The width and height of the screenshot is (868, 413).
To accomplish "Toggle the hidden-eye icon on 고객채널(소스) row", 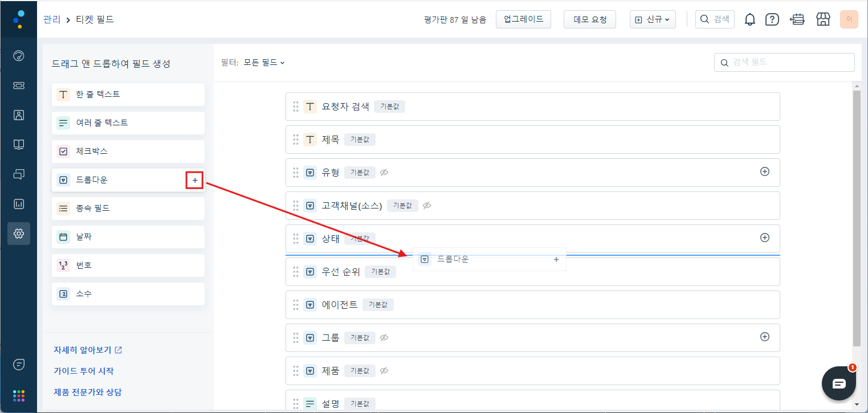I will tap(427, 206).
